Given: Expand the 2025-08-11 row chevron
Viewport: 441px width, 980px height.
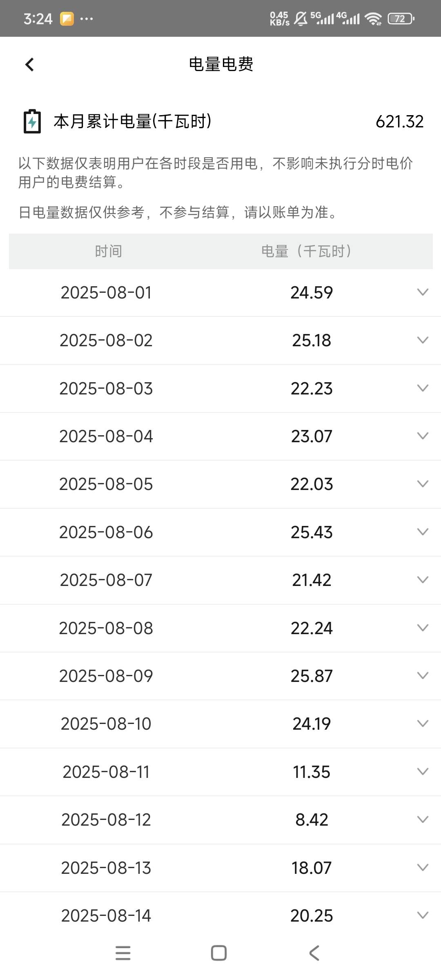Looking at the screenshot, I should (423, 771).
